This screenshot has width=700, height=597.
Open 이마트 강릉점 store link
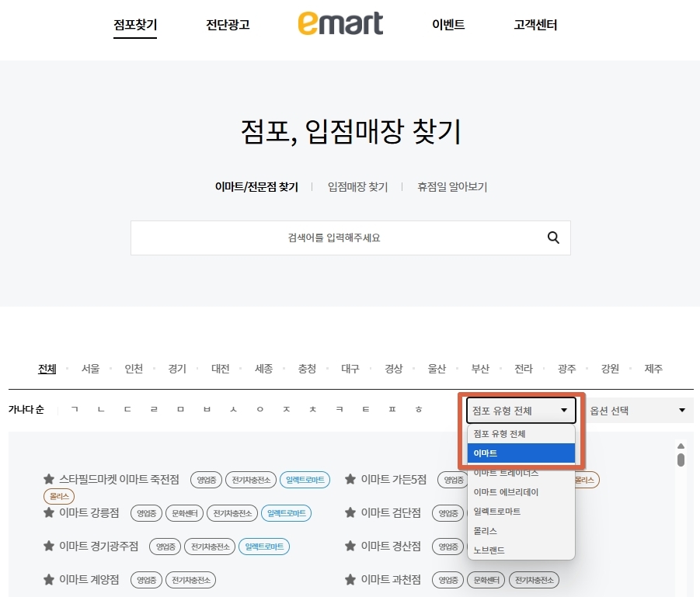[89, 512]
